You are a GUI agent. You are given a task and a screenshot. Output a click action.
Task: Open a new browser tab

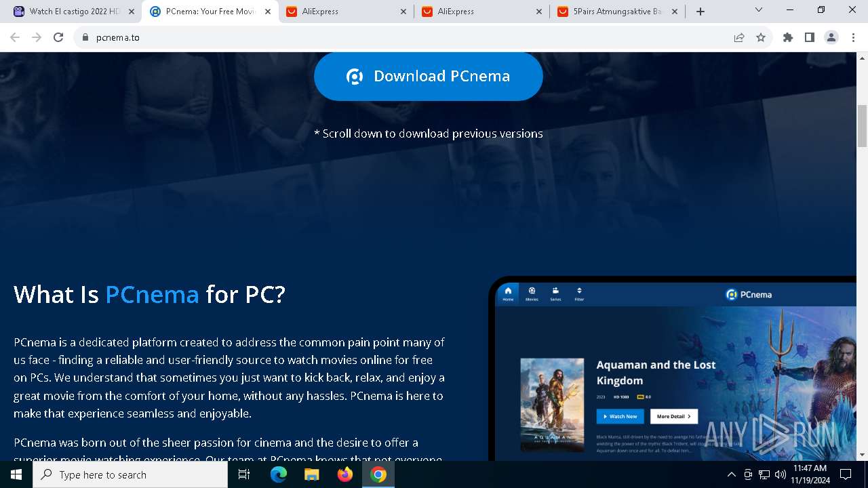[x=701, y=12]
